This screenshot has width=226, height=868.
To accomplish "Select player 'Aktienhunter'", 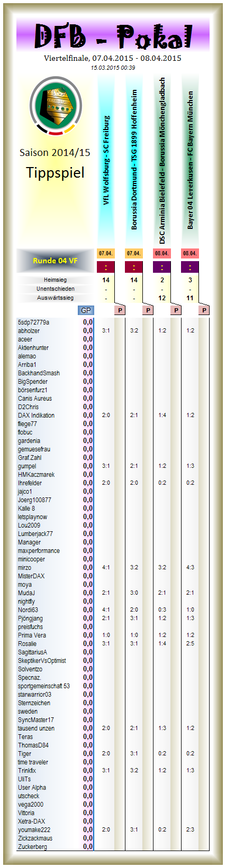I will click(33, 347).
